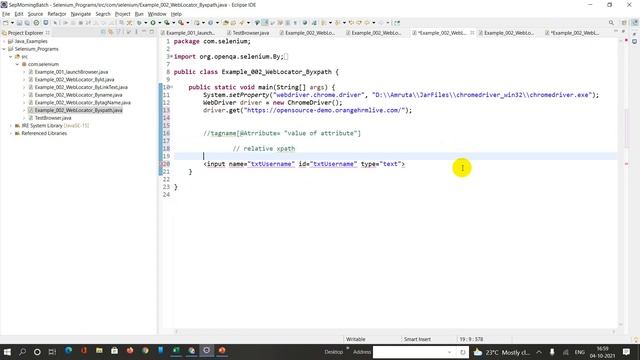The width and height of the screenshot is (640, 360).
Task: Open the New file dropdown arrow
Action: pos(12,23)
